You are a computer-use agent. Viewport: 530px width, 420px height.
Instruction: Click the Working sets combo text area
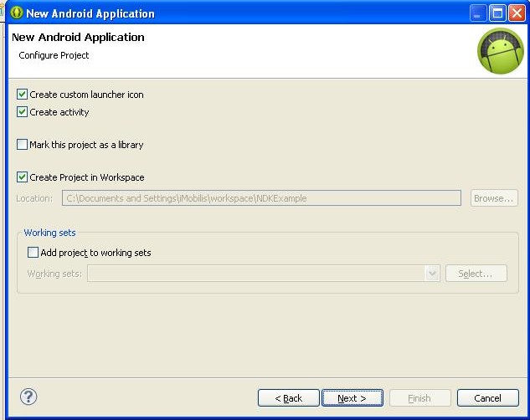pos(256,273)
